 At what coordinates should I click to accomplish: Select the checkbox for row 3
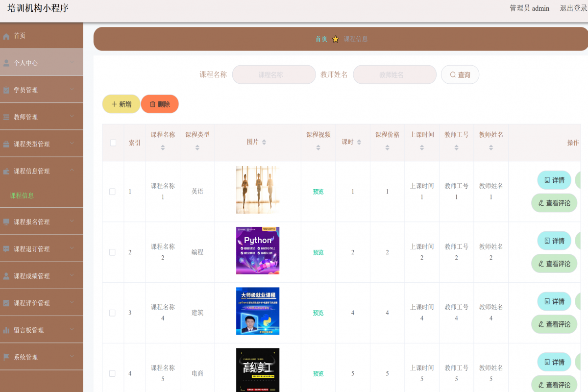point(112,313)
